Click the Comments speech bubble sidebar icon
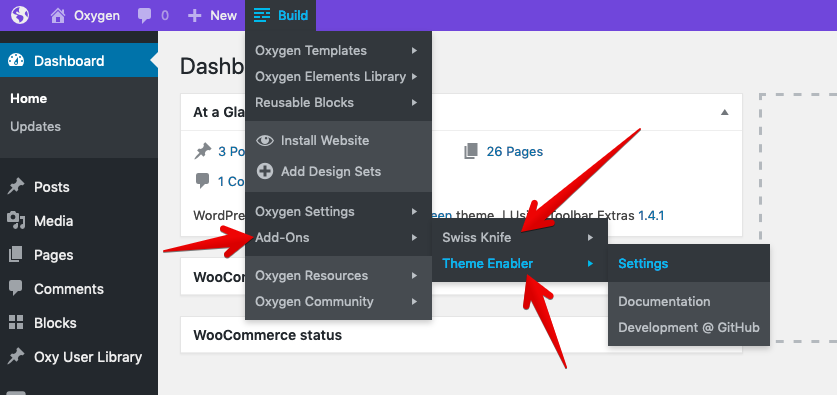 coord(16,289)
